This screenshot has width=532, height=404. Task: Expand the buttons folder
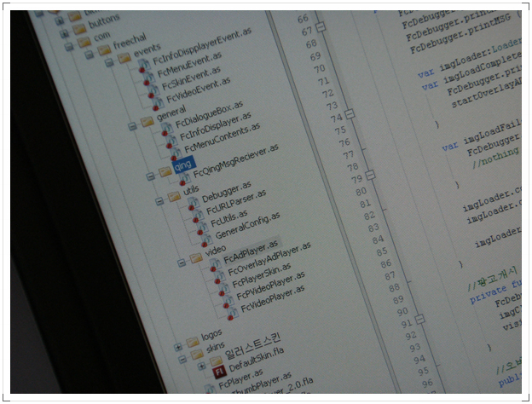(63, 33)
